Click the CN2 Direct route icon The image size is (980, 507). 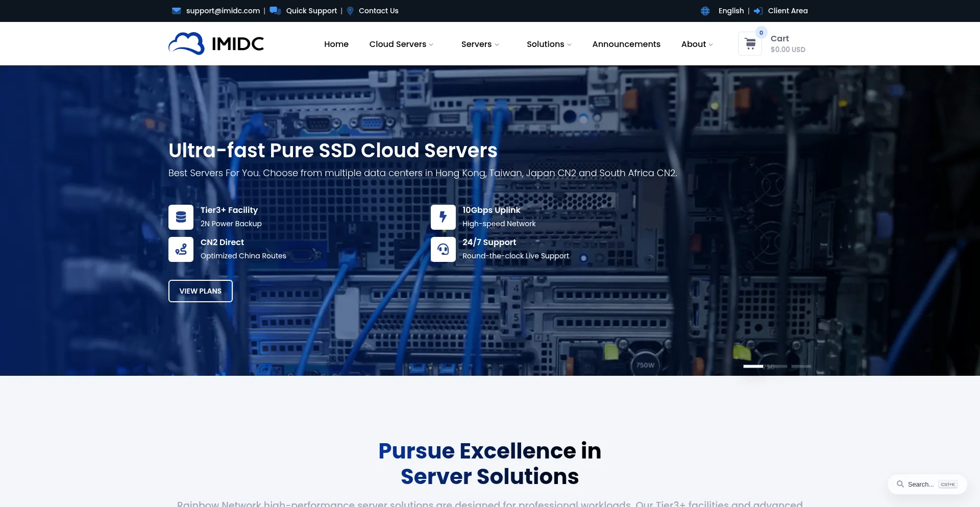click(x=181, y=249)
